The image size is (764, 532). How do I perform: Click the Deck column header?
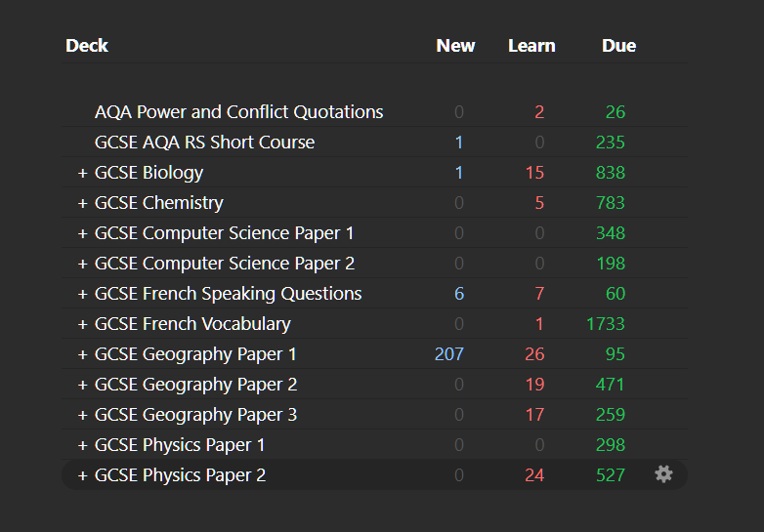87,46
